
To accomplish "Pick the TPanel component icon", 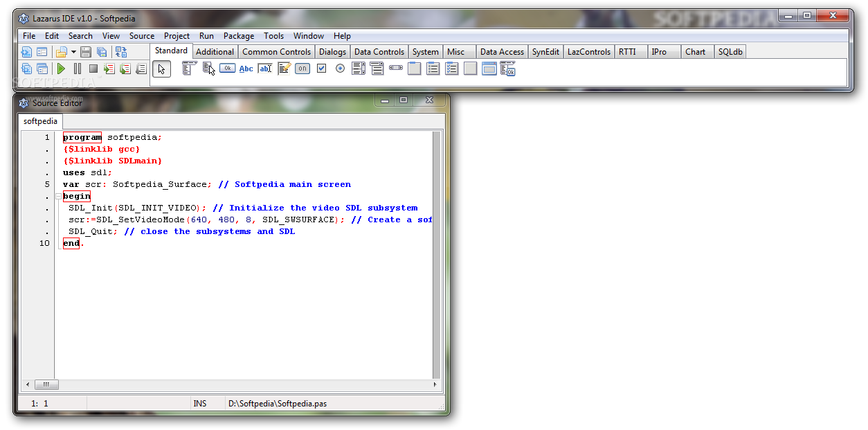I will [x=471, y=68].
